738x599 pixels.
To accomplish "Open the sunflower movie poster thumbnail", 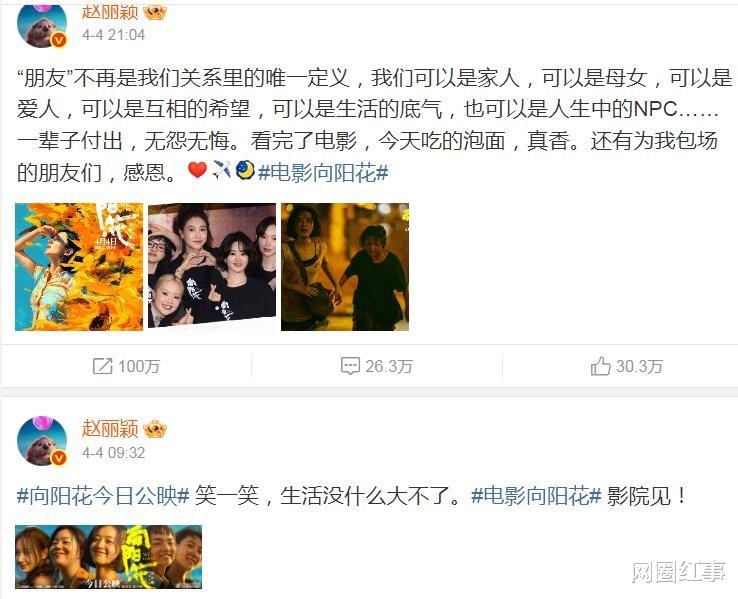I will 79,267.
